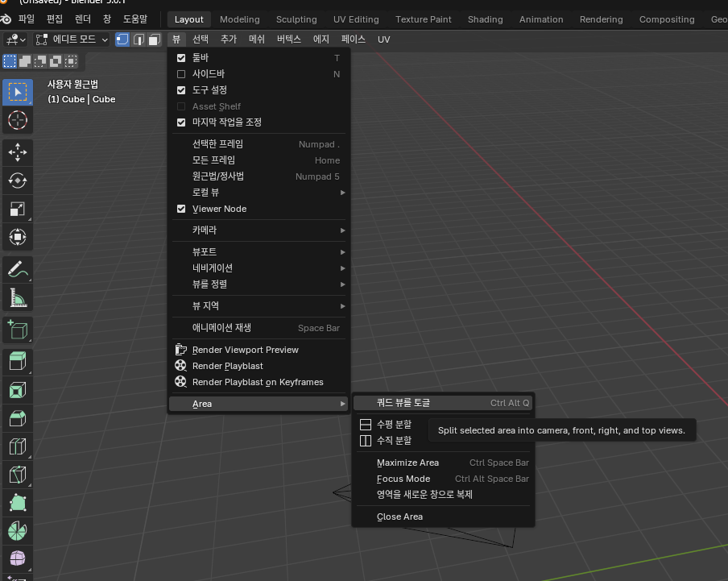Select the Knife tool
Screen dimensions: 728x581
click(x=18, y=475)
